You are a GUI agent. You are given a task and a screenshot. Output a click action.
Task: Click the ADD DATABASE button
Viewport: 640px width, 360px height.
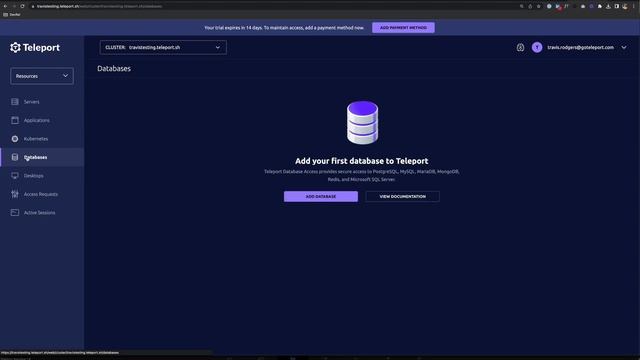point(321,196)
